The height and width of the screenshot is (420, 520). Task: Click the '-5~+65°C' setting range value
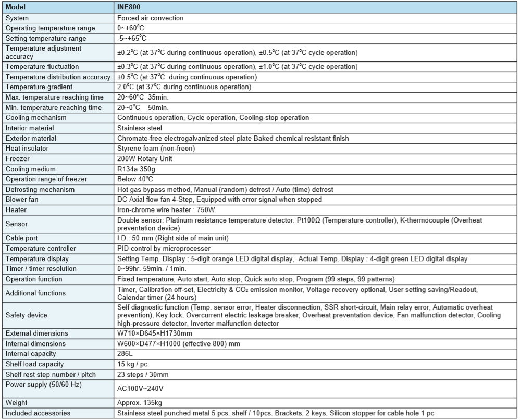point(132,39)
